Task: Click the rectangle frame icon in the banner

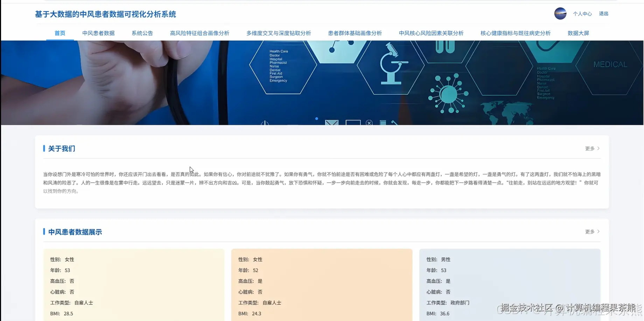Action: [x=353, y=123]
